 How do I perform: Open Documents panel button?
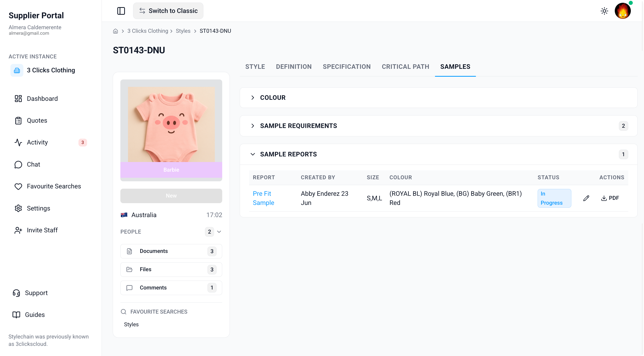[x=171, y=251]
